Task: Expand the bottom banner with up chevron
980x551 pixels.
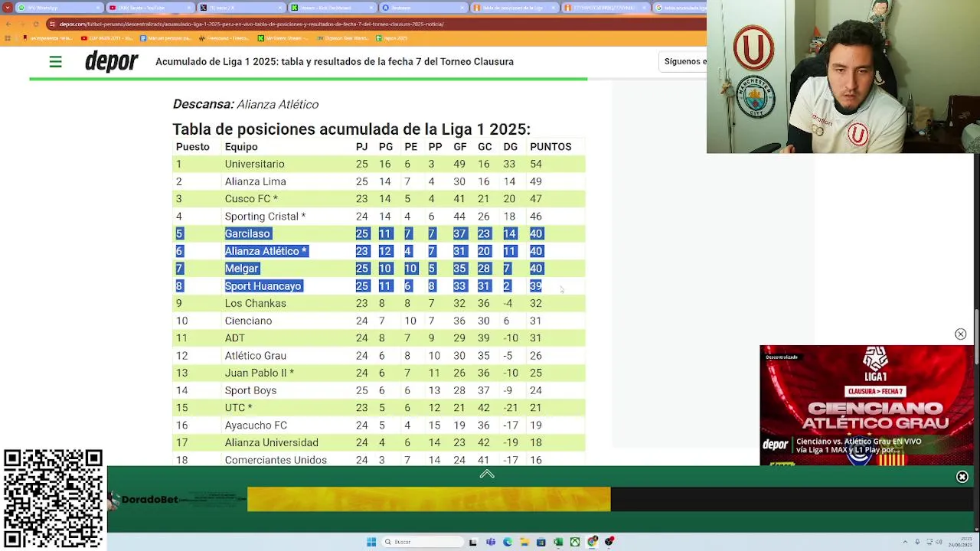Action: [x=487, y=474]
